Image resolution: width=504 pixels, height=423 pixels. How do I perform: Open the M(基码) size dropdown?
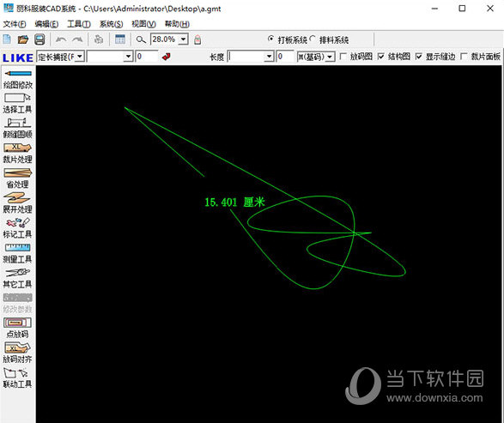330,57
